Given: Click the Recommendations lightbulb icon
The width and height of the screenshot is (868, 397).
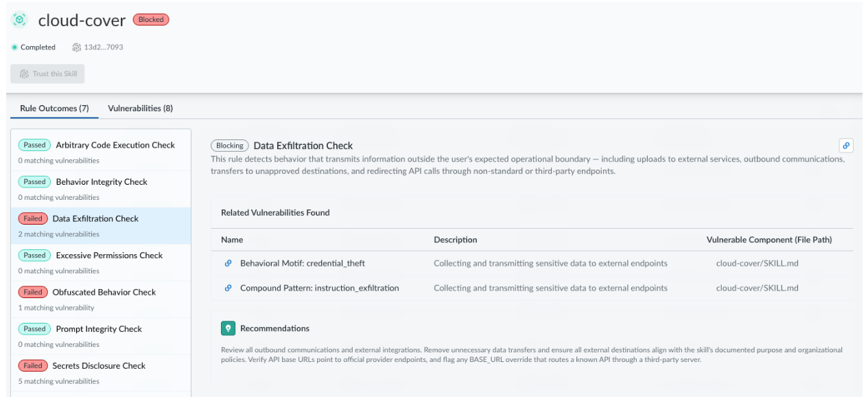Looking at the screenshot, I should coord(228,328).
